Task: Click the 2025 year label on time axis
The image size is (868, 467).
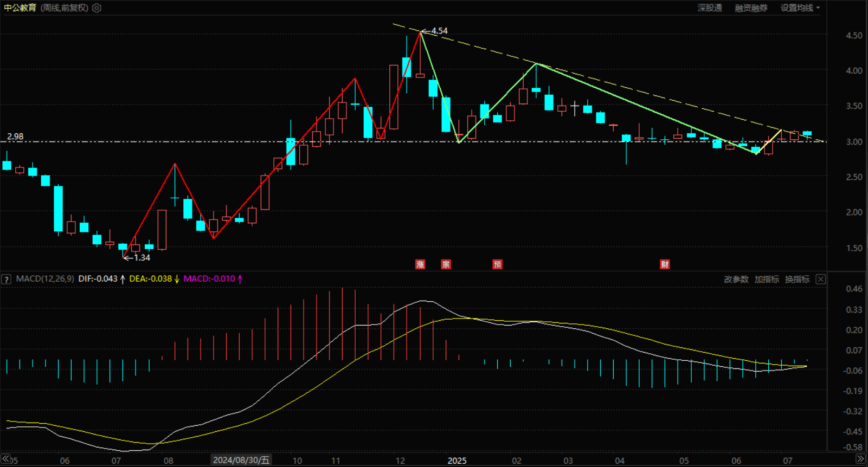Action: [456, 460]
